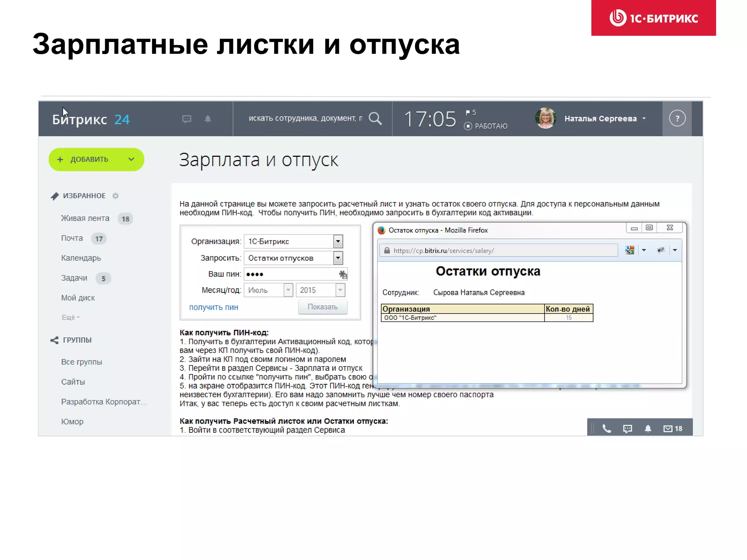
Task: Expand addon dropdown arrow in Firefox toolbar
Action: (675, 250)
